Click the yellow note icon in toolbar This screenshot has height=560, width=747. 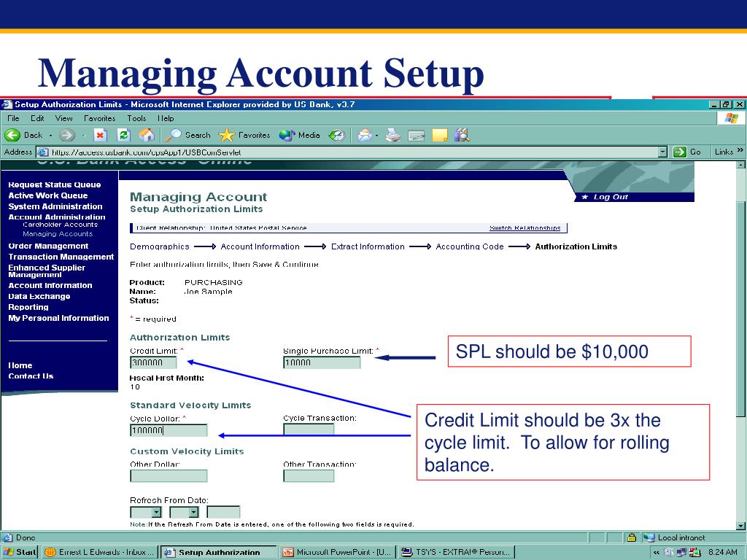pos(440,135)
